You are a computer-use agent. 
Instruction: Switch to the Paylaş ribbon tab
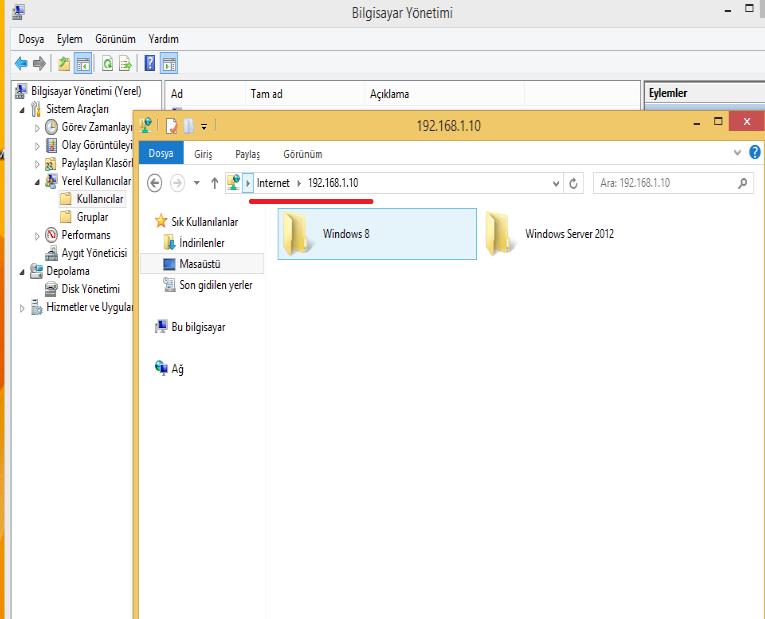[247, 154]
